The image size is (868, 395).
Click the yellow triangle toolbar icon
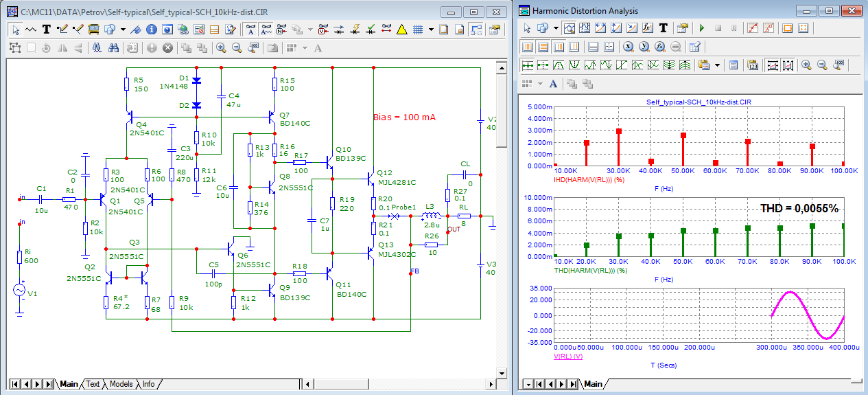pyautogui.click(x=401, y=30)
